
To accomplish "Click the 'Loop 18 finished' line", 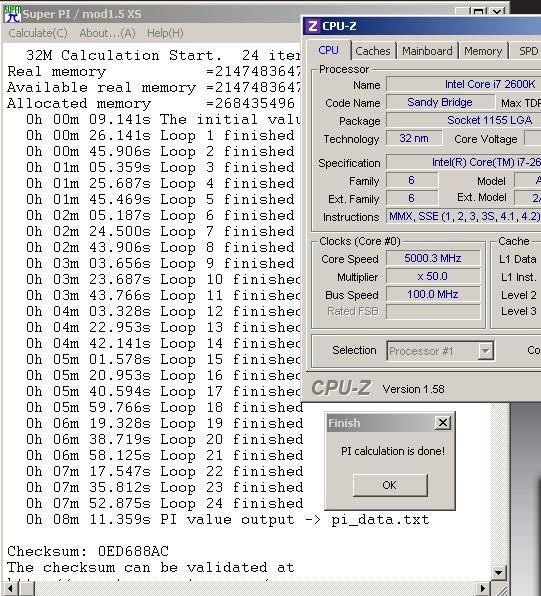I will (164, 407).
